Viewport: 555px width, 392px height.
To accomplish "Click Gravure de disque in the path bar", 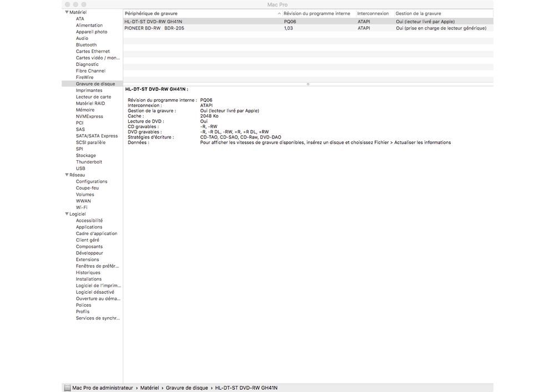I will [187, 388].
